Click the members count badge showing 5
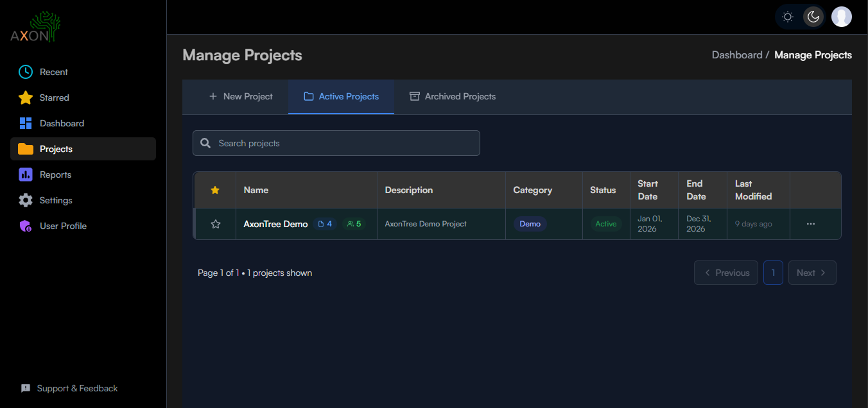Image resolution: width=868 pixels, height=408 pixels. click(354, 224)
